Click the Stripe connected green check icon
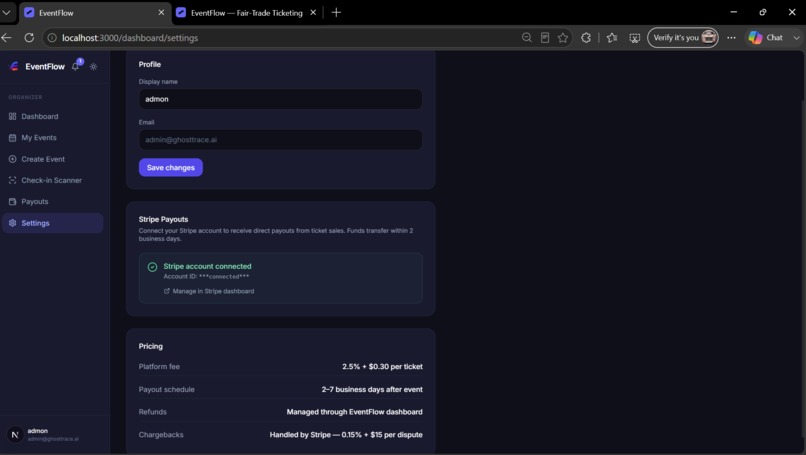 click(152, 267)
